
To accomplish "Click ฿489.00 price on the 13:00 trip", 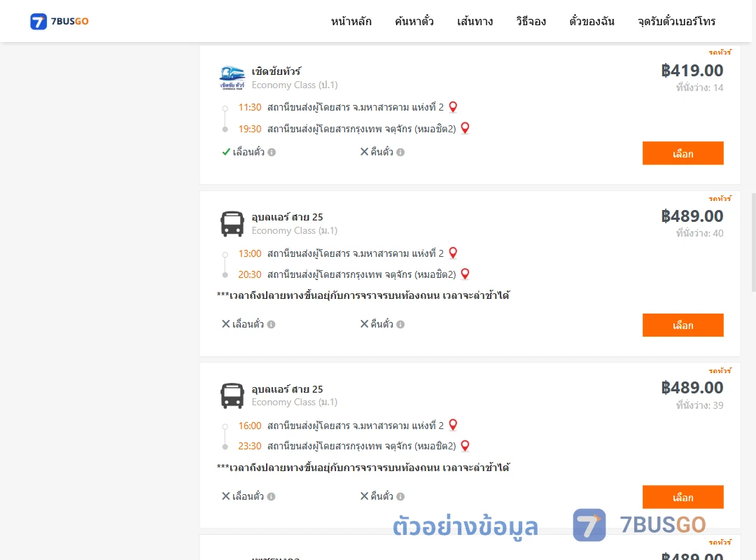I will point(692,216).
